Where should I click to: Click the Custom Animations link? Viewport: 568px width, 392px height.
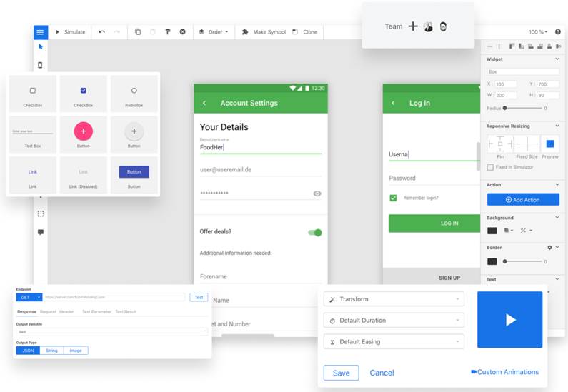(504, 372)
